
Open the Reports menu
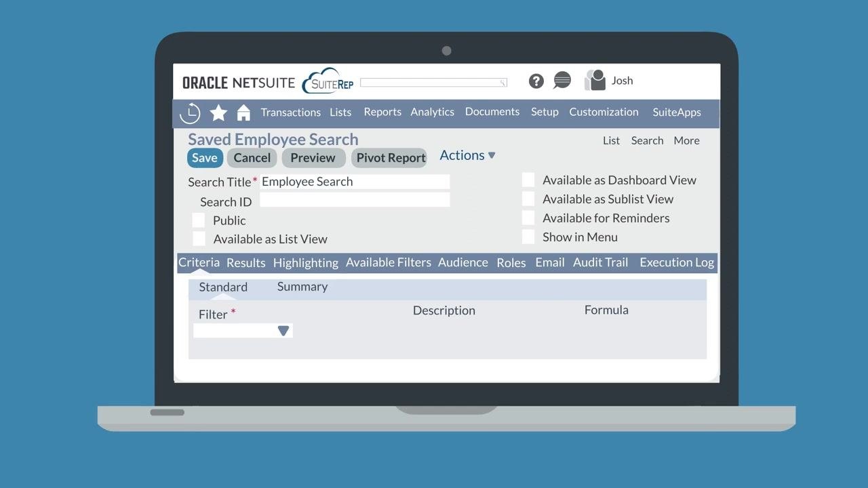[x=382, y=112]
